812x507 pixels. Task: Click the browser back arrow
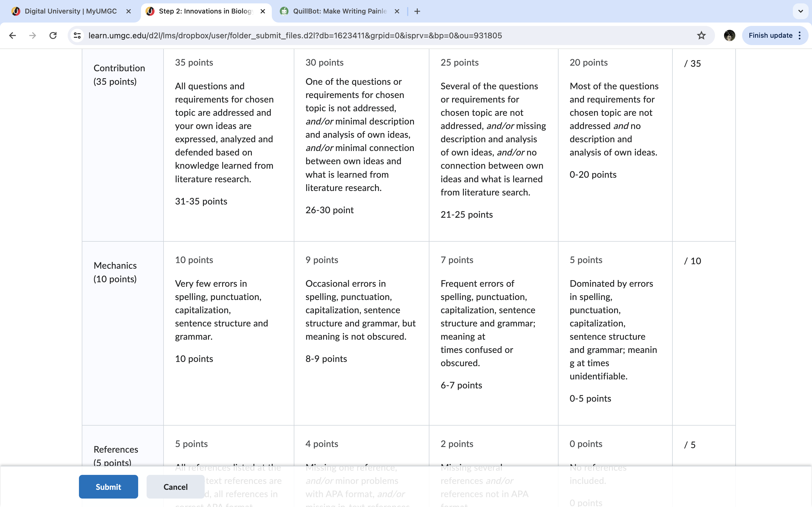12,35
